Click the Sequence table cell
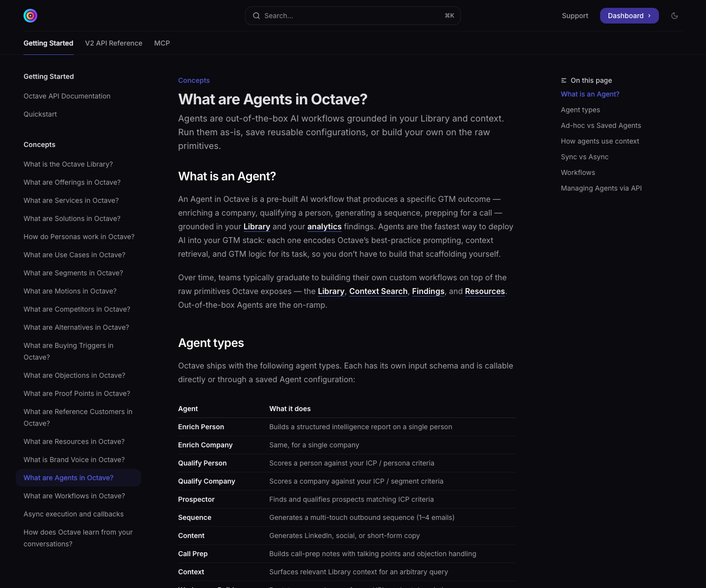The height and width of the screenshot is (588, 706). click(x=195, y=517)
